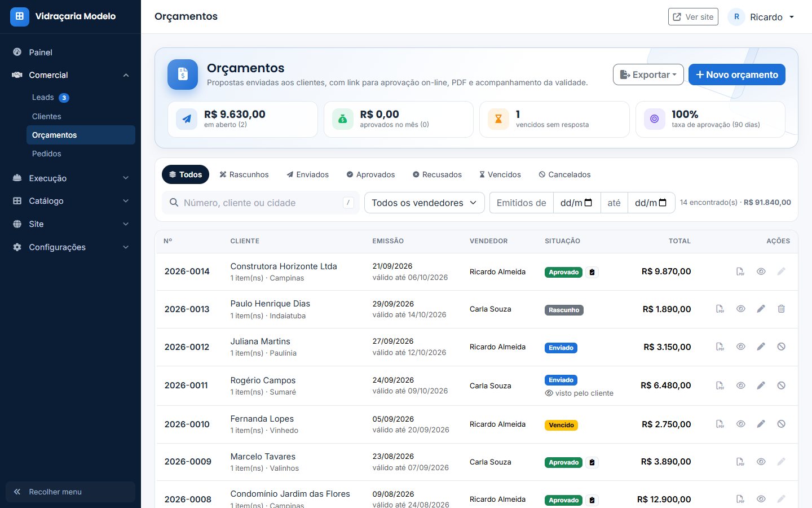
Task: Download PDF for quote 2026-0009
Action: pyautogui.click(x=740, y=462)
